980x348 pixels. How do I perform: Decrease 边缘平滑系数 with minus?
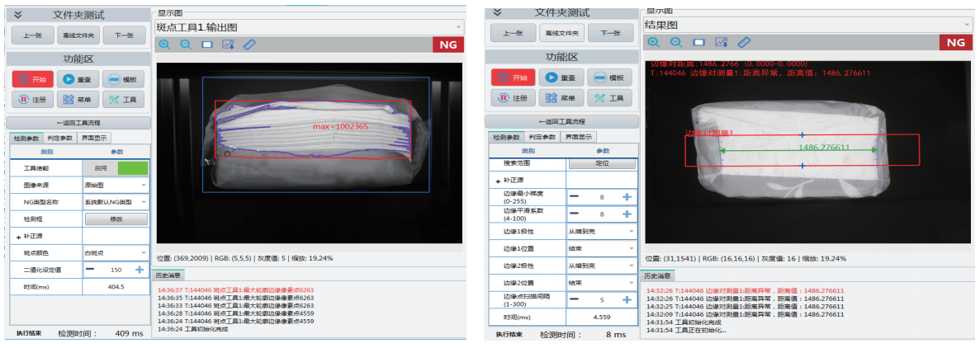(574, 214)
